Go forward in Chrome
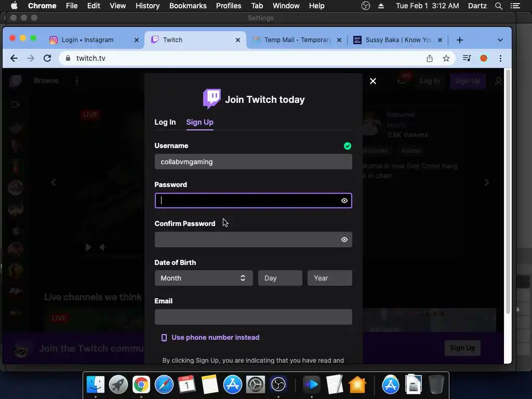The width and height of the screenshot is (532, 399). click(x=31, y=58)
